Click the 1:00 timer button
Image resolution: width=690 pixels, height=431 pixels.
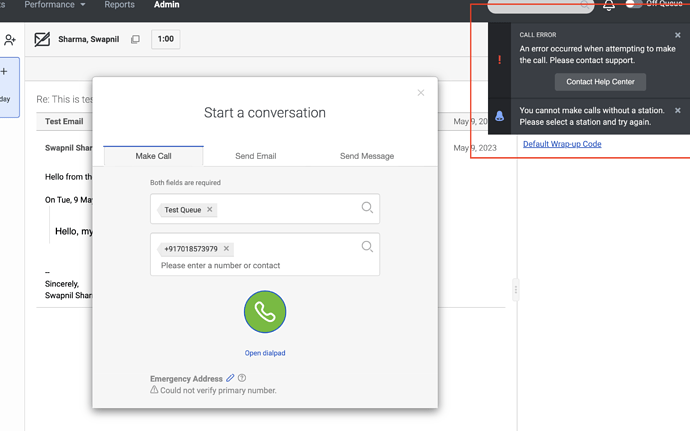[x=165, y=39]
